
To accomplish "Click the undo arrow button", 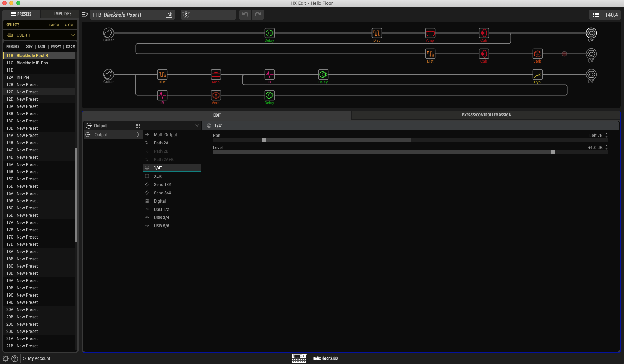I will [245, 15].
